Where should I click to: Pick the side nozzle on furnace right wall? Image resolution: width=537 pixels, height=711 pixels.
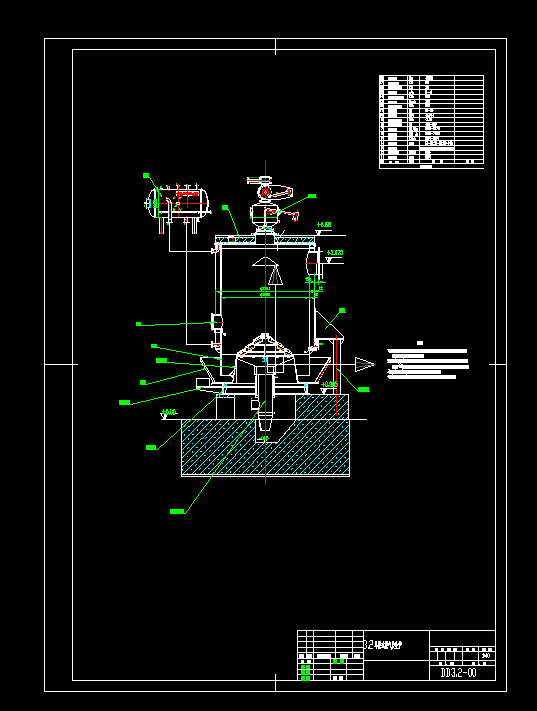pos(315,263)
